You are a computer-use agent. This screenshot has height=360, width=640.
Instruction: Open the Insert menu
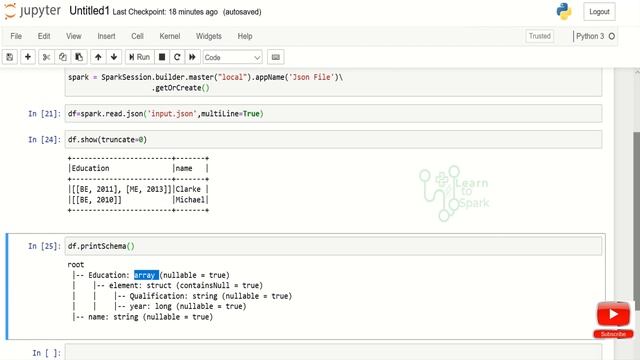click(x=106, y=36)
